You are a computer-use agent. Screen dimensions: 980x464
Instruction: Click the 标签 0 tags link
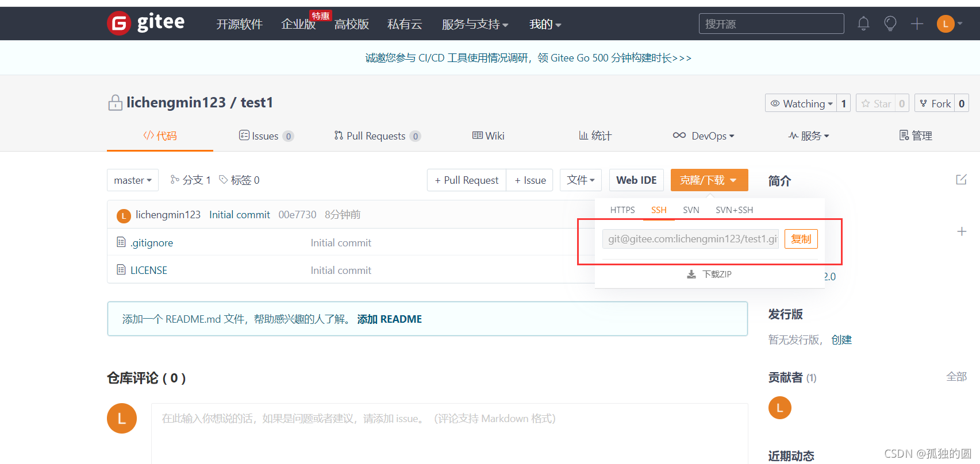[239, 180]
